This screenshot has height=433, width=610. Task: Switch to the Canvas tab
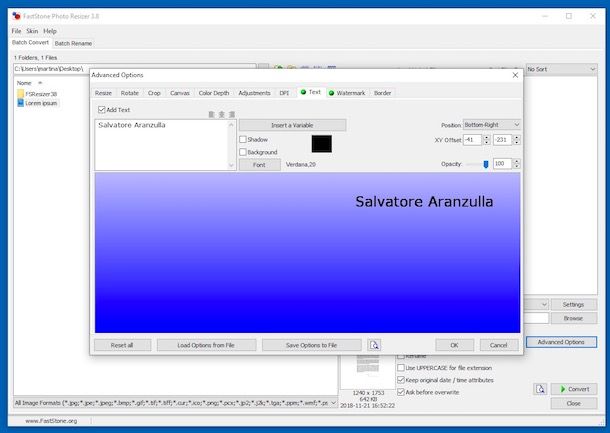click(x=180, y=93)
